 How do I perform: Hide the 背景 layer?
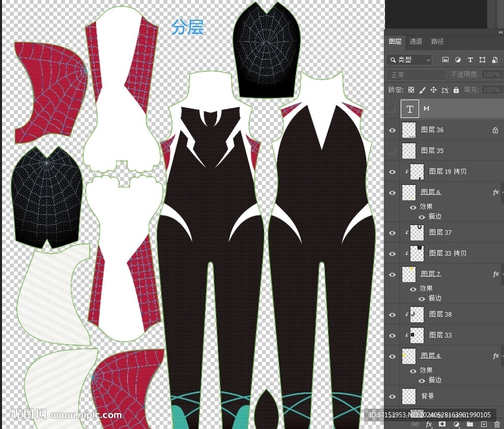click(392, 396)
